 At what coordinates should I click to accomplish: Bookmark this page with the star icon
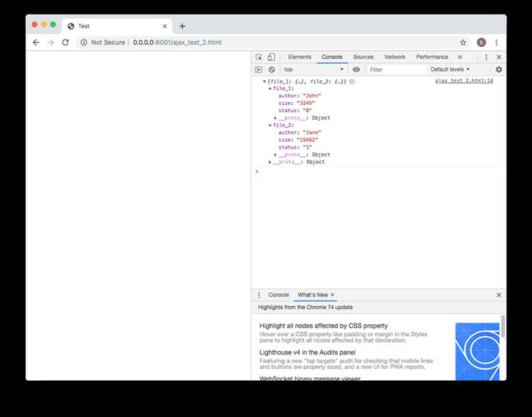coord(462,43)
